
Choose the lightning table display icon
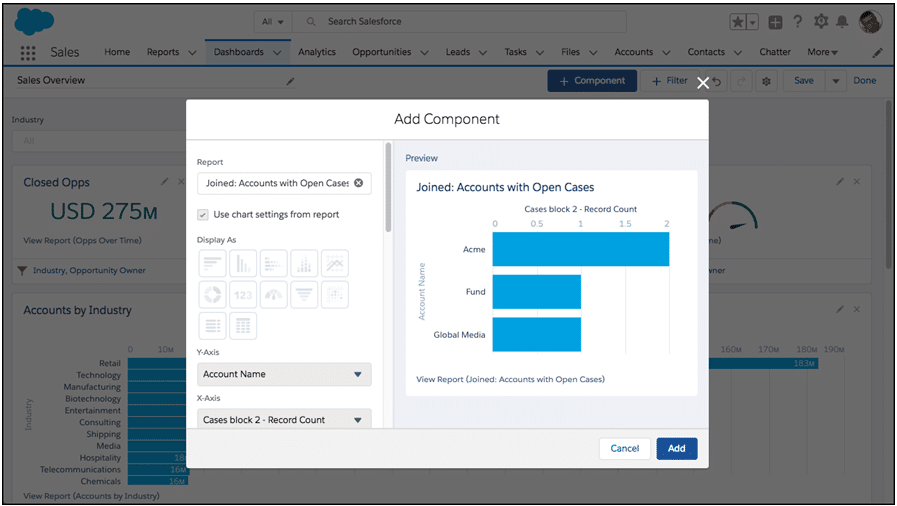[x=243, y=325]
